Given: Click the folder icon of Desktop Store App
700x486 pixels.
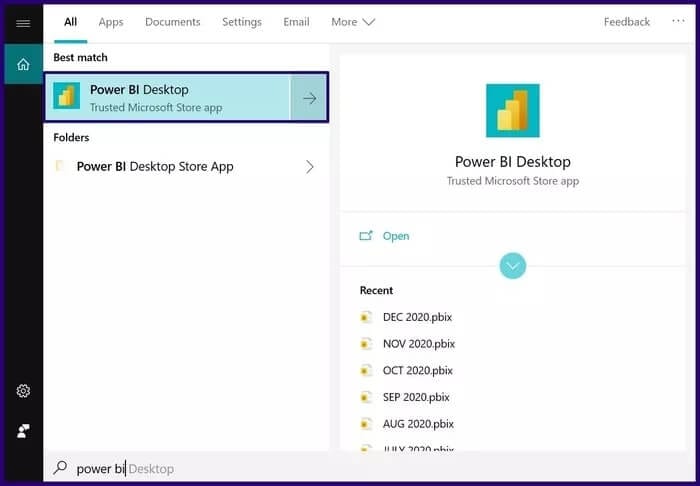Looking at the screenshot, I should click(60, 166).
